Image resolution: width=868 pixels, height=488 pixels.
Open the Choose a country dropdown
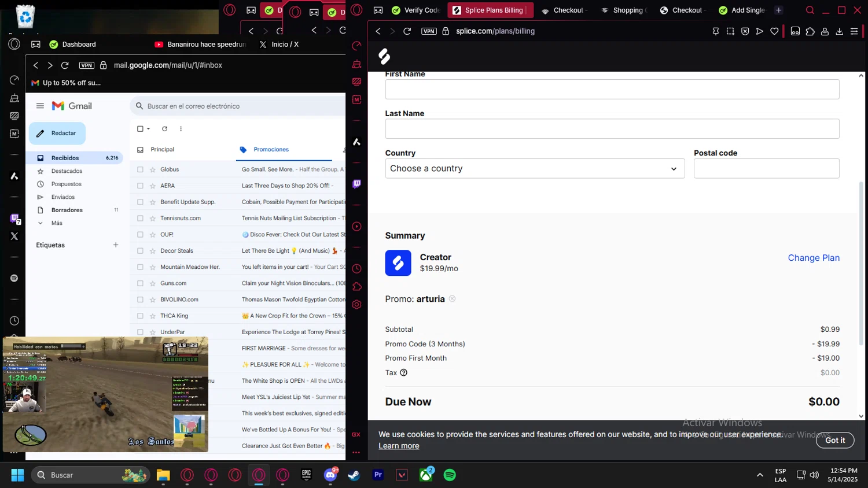[534, 169]
